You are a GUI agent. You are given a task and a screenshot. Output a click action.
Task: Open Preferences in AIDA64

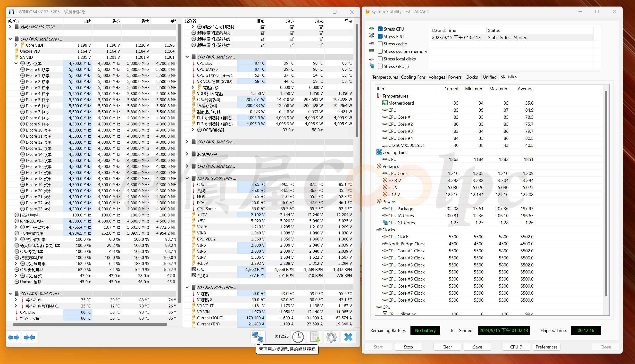pos(547,347)
